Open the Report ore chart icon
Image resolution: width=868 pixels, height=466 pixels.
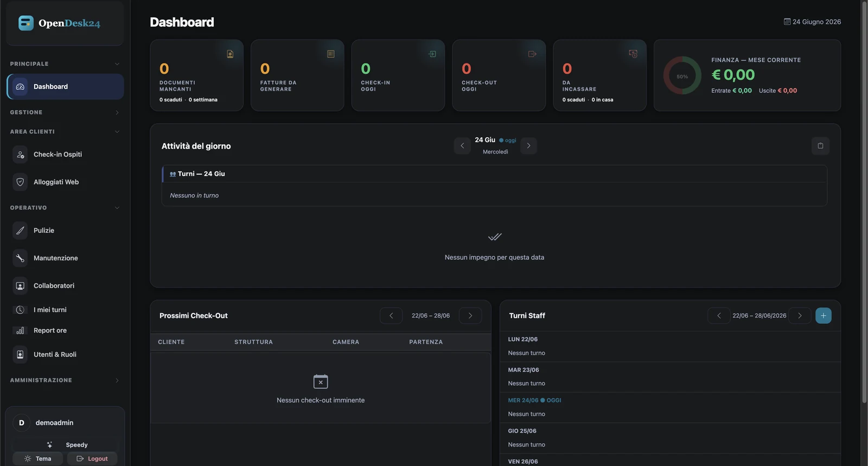click(20, 330)
